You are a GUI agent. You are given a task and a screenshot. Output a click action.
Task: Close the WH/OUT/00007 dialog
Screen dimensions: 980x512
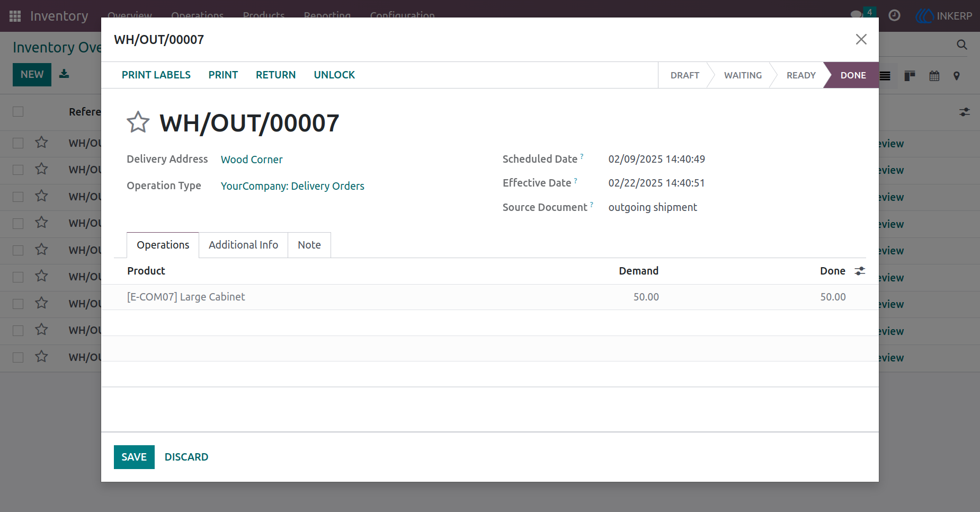(861, 39)
